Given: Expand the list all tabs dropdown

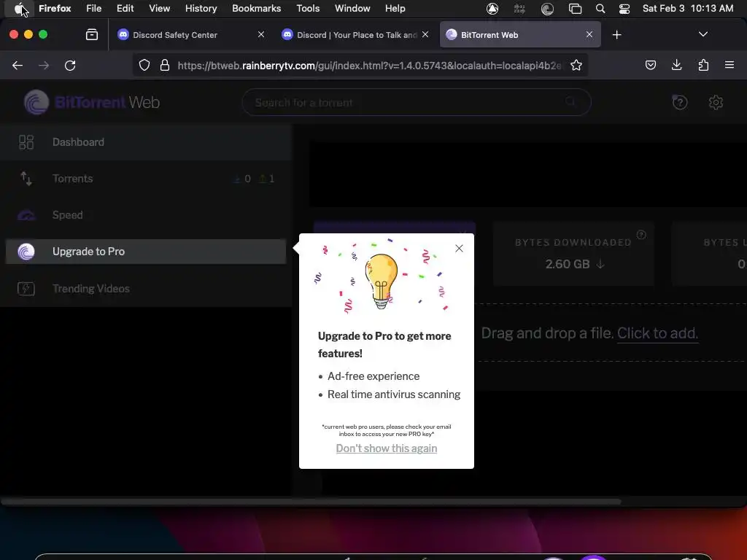Looking at the screenshot, I should click(703, 34).
